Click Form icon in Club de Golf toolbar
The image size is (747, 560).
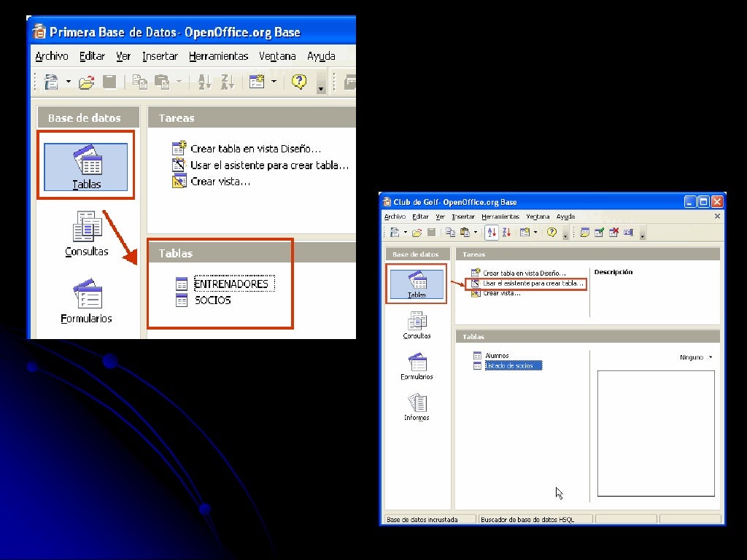click(x=525, y=233)
